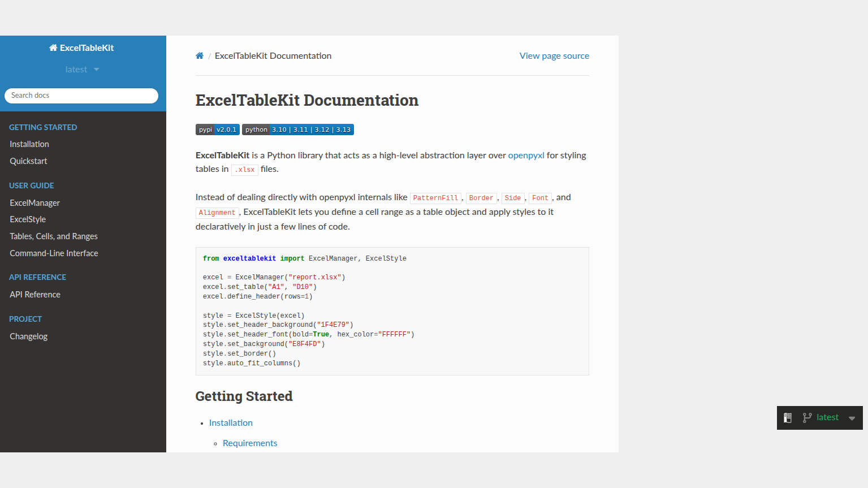Click the Border inline code
The height and width of the screenshot is (488, 868).
tap(481, 198)
